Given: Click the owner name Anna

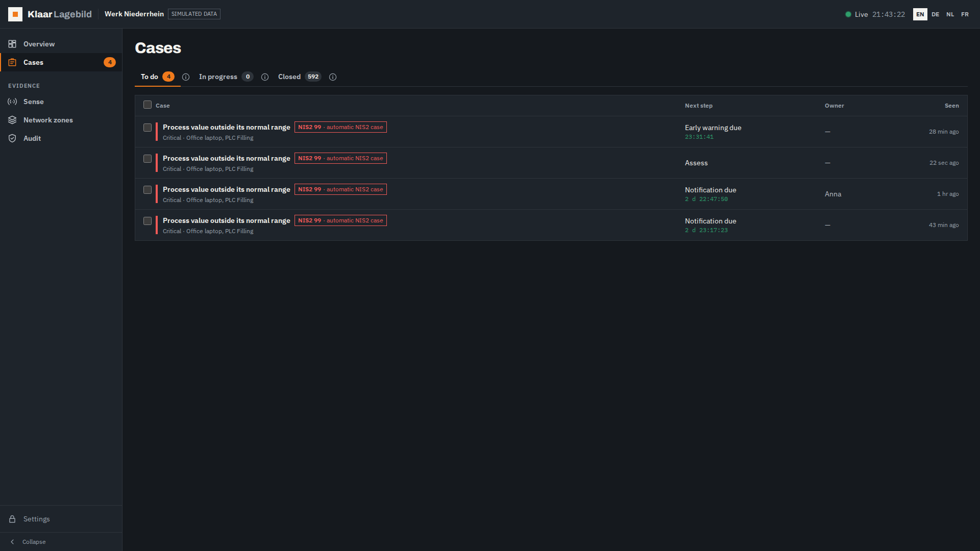Looking at the screenshot, I should 833,194.
